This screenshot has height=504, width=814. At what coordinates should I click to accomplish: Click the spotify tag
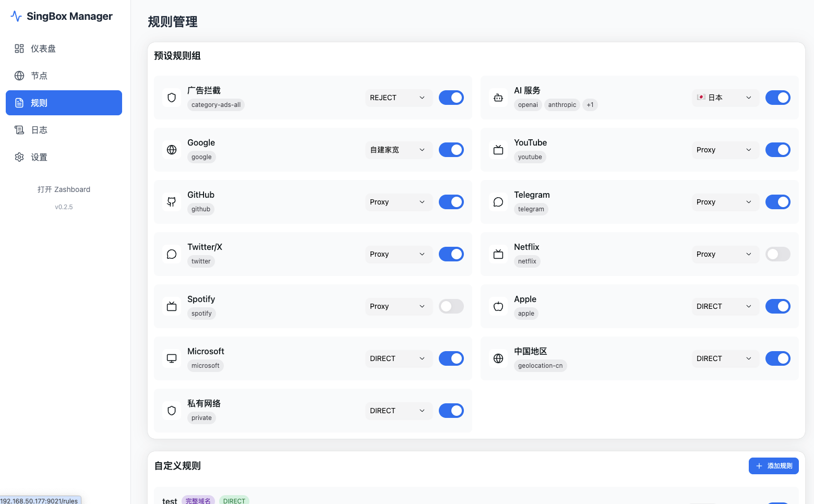[201, 314]
